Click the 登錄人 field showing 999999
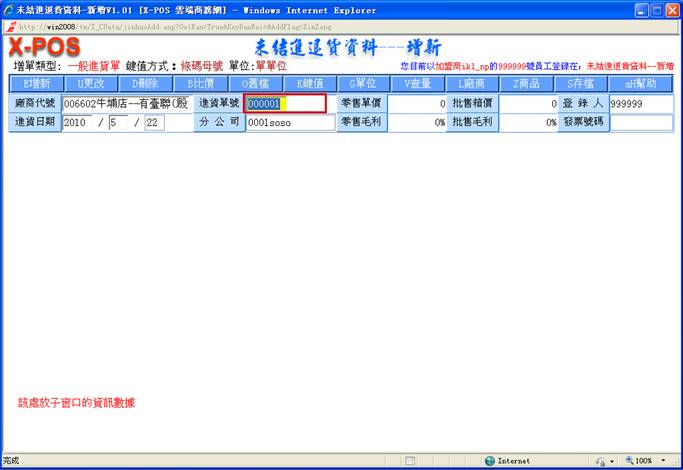 [x=640, y=103]
